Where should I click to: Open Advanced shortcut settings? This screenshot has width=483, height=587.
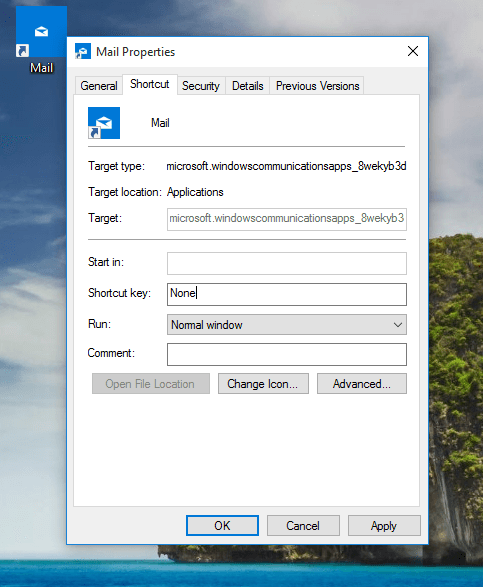coord(362,383)
